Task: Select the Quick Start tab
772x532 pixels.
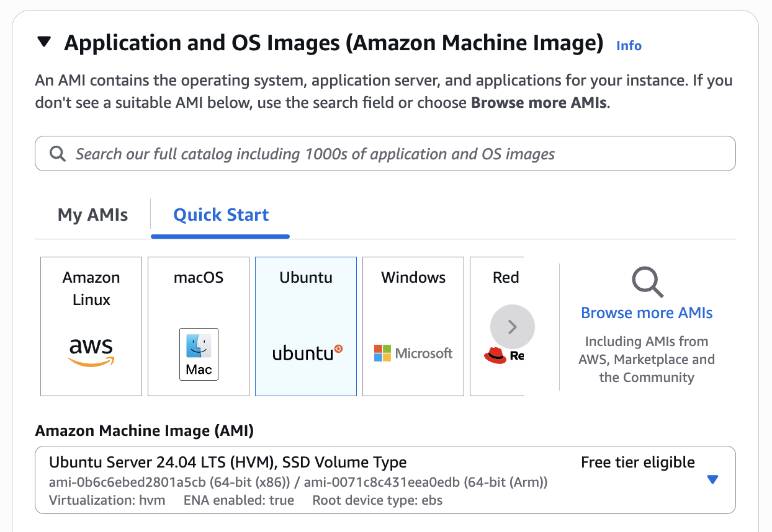Action: click(x=220, y=215)
